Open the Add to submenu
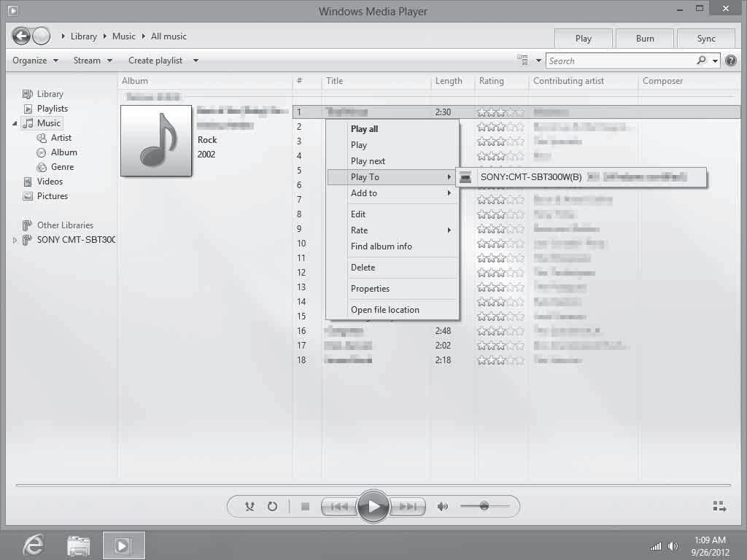The width and height of the screenshot is (747, 560). tap(392, 193)
